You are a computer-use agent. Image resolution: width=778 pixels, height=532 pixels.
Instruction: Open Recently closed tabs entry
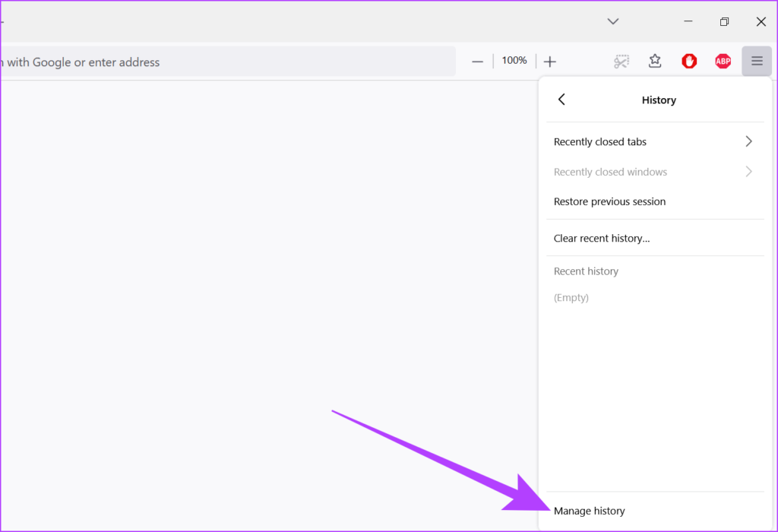pyautogui.click(x=600, y=141)
